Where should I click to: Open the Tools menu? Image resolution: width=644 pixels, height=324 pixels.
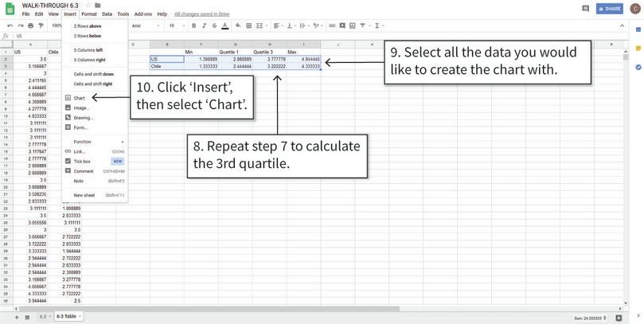[x=123, y=14]
